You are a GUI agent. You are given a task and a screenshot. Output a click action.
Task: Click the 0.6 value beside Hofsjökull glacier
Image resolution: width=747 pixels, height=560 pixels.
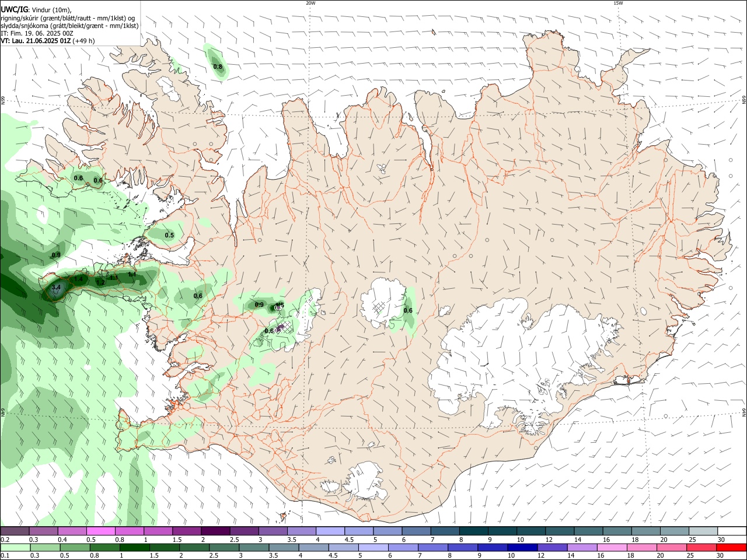tap(408, 311)
